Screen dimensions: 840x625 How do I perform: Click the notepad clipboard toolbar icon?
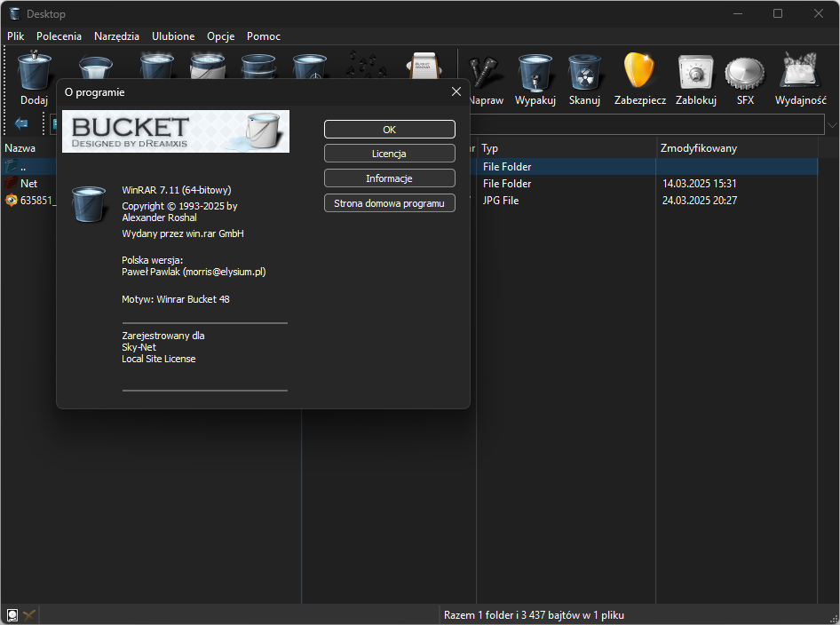click(x=424, y=66)
